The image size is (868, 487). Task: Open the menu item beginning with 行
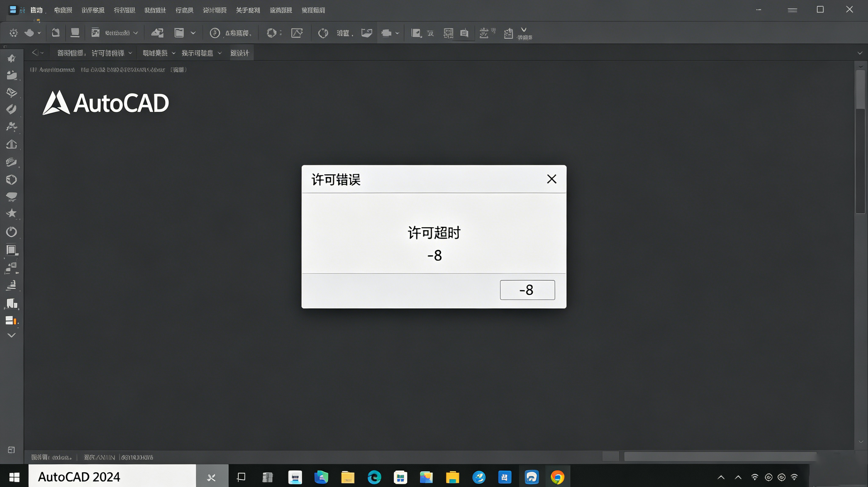tap(184, 10)
